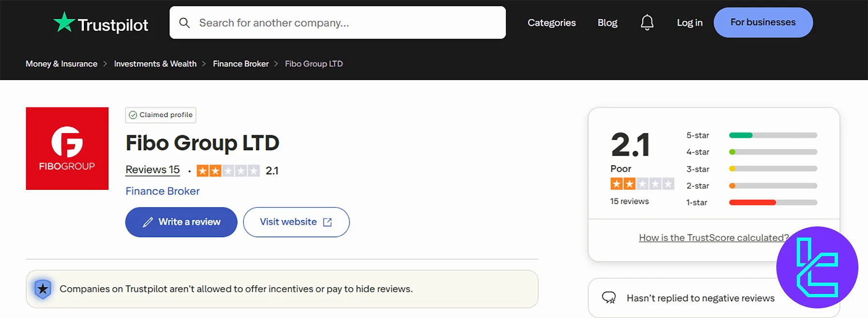Image resolution: width=868 pixels, height=318 pixels.
Task: Click the 1-star rating bar
Action: [x=772, y=202]
